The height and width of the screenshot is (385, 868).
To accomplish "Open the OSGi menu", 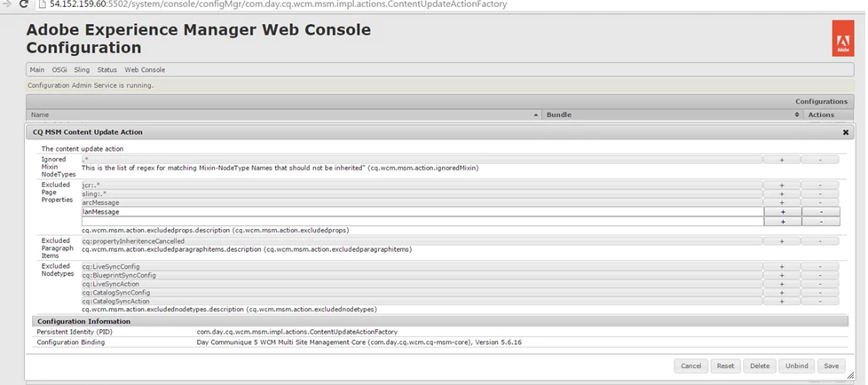I will 59,70.
